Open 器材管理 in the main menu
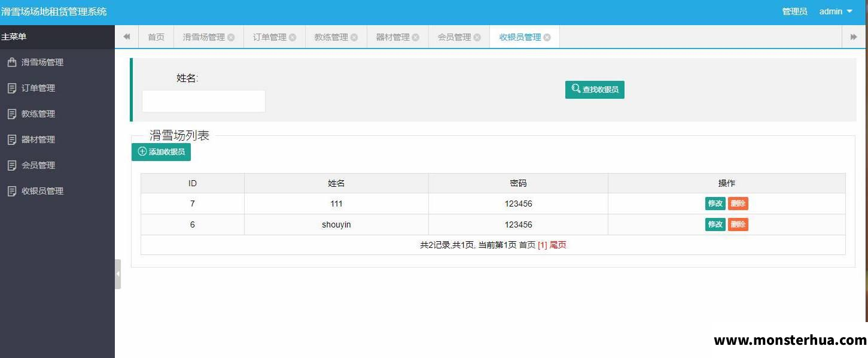The height and width of the screenshot is (358, 868). (57, 139)
